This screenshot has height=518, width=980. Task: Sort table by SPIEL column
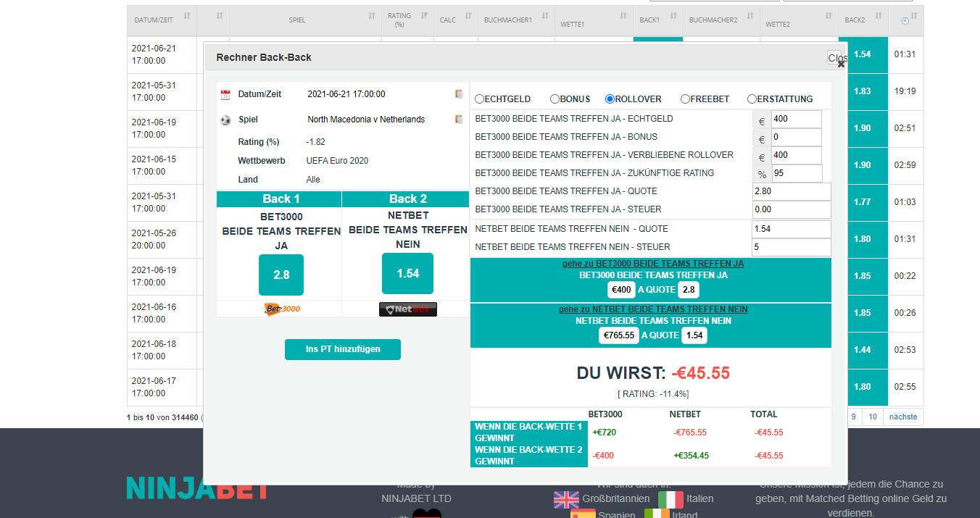tap(305, 20)
